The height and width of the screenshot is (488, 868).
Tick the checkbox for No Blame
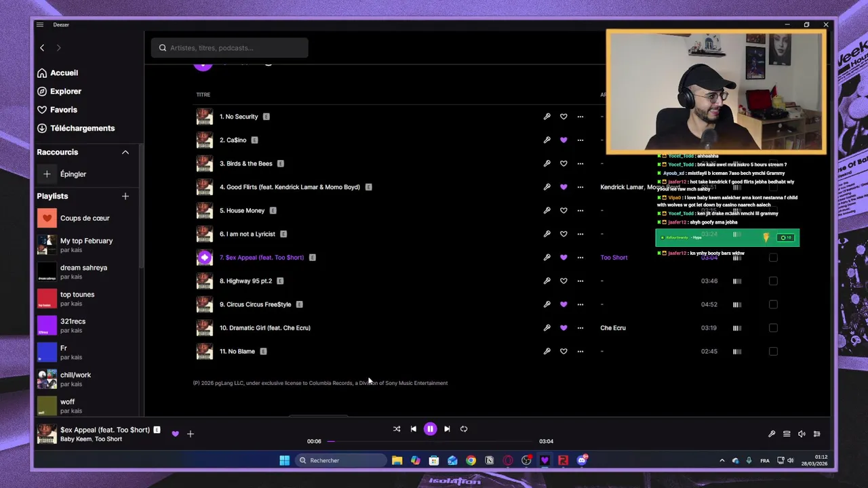pos(773,351)
